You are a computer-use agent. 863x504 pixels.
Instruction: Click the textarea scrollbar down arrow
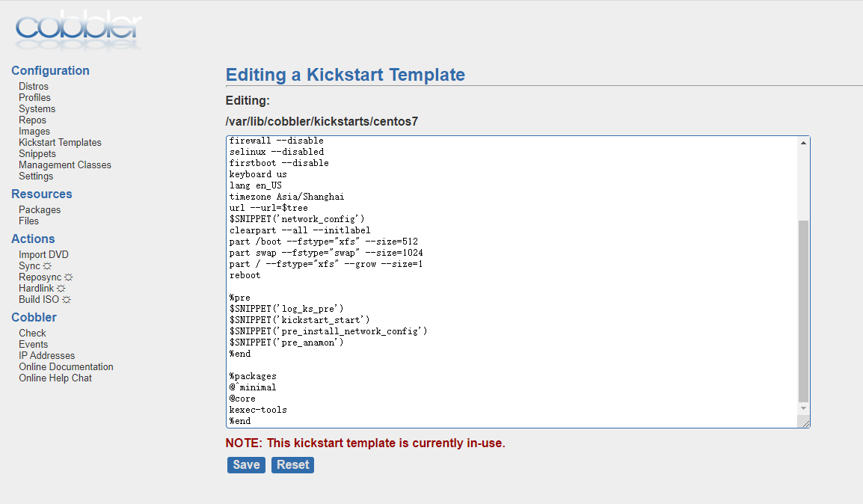[804, 408]
